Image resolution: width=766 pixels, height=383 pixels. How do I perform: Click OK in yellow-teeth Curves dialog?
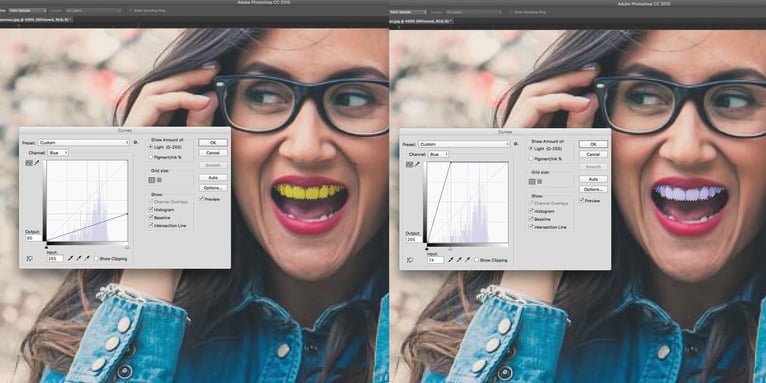[213, 143]
